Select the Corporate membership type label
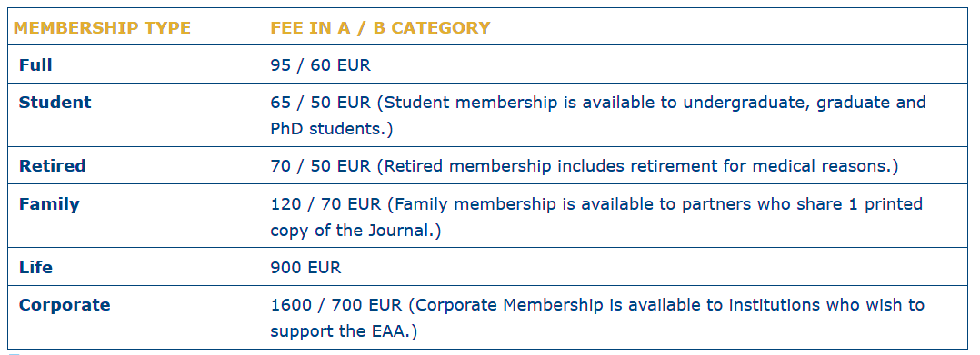The height and width of the screenshot is (355, 980). click(65, 305)
